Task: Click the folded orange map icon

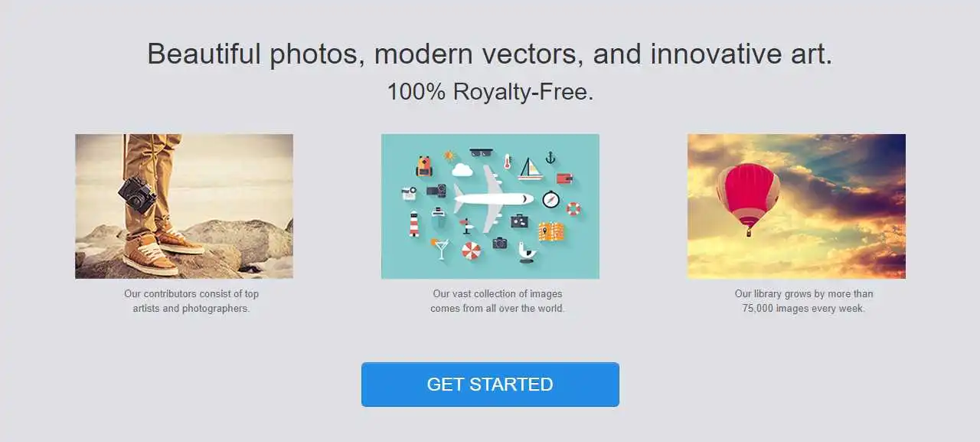Action: tap(551, 231)
